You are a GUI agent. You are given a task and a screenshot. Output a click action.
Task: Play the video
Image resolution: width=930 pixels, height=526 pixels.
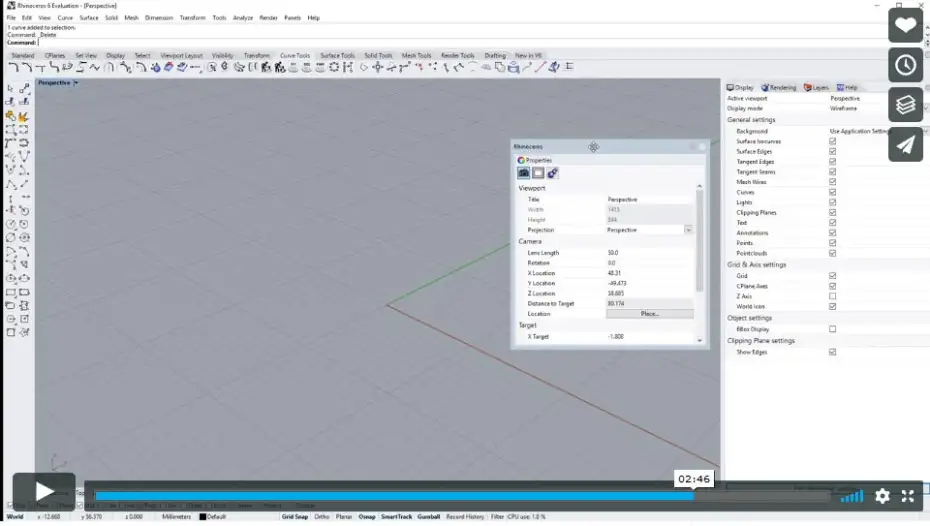pyautogui.click(x=44, y=491)
